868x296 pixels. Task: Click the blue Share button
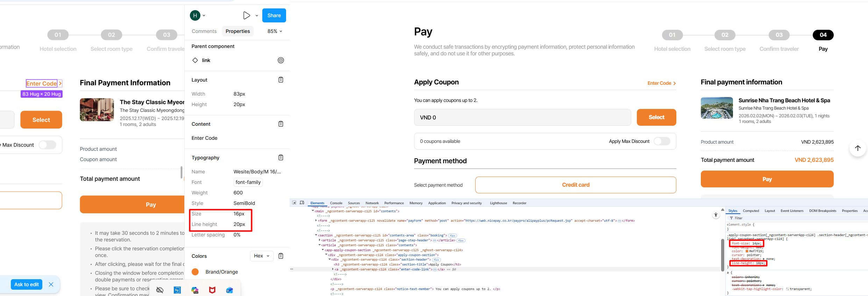(x=274, y=15)
